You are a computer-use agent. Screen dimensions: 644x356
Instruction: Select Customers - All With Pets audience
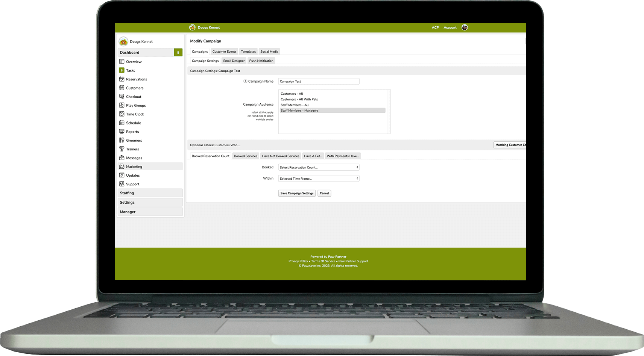pos(299,99)
